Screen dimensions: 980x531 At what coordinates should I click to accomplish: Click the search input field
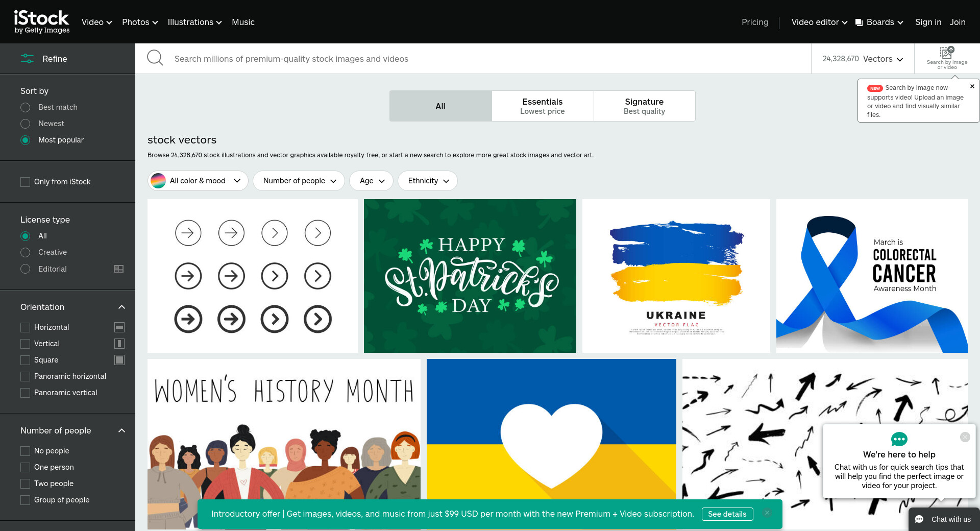tap(490, 59)
